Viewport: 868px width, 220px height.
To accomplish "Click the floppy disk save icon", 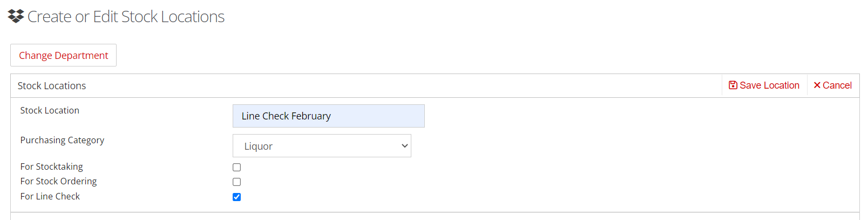I will tap(733, 85).
